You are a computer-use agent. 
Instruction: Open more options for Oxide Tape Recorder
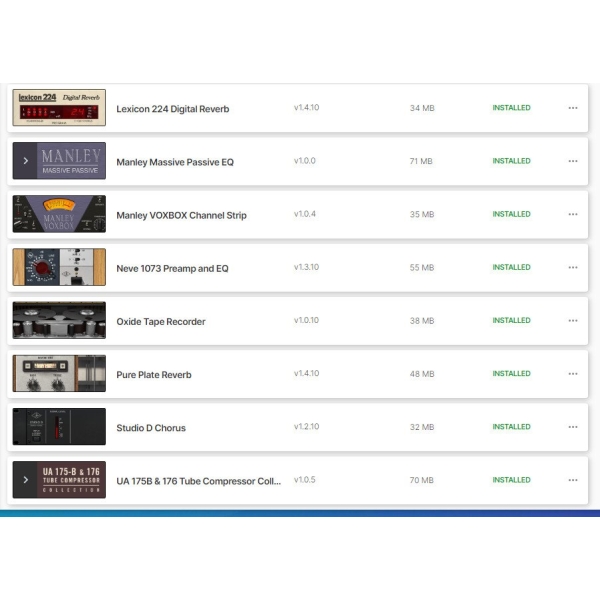[572, 321]
